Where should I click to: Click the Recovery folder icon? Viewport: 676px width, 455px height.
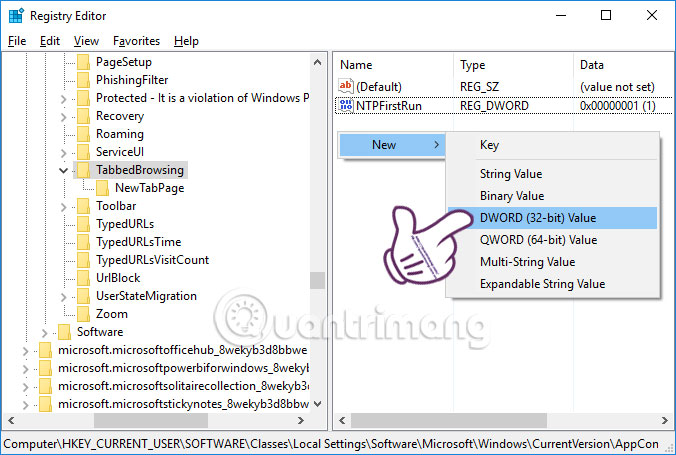point(84,116)
